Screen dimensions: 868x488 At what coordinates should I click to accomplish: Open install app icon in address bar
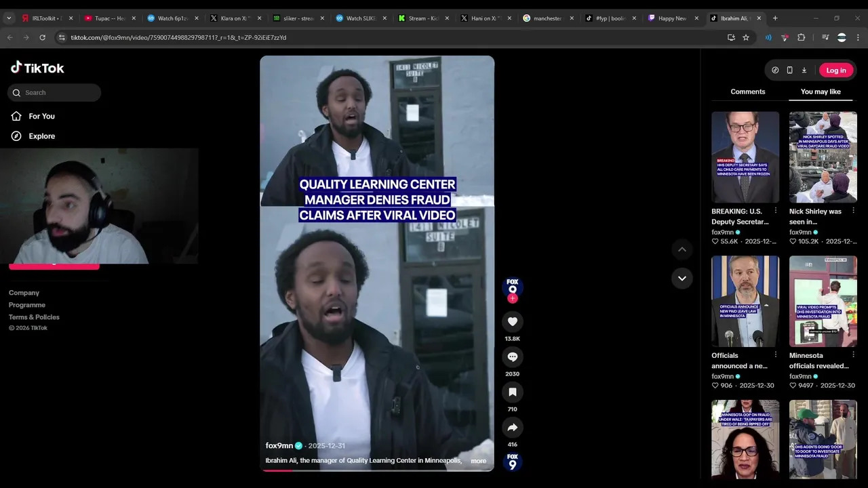pyautogui.click(x=731, y=37)
